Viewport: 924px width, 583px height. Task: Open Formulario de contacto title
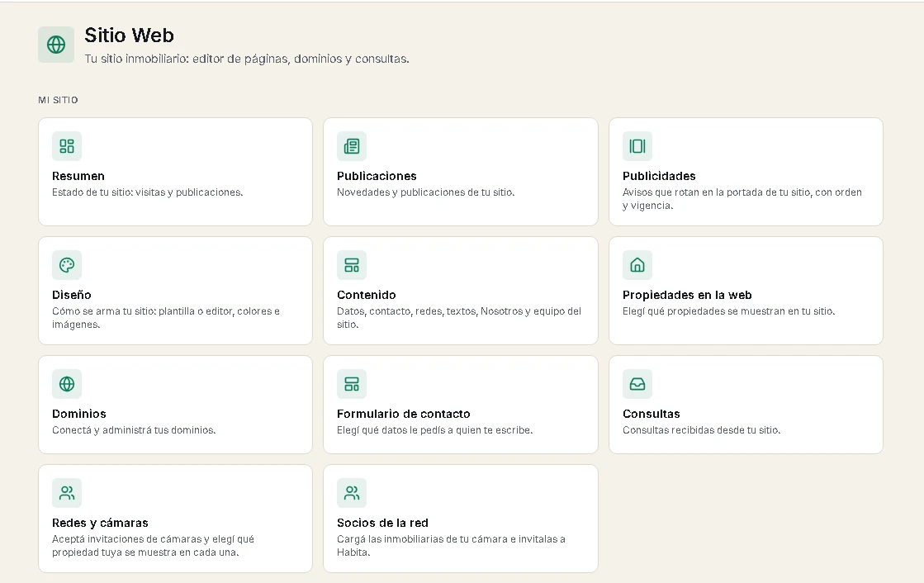404,414
